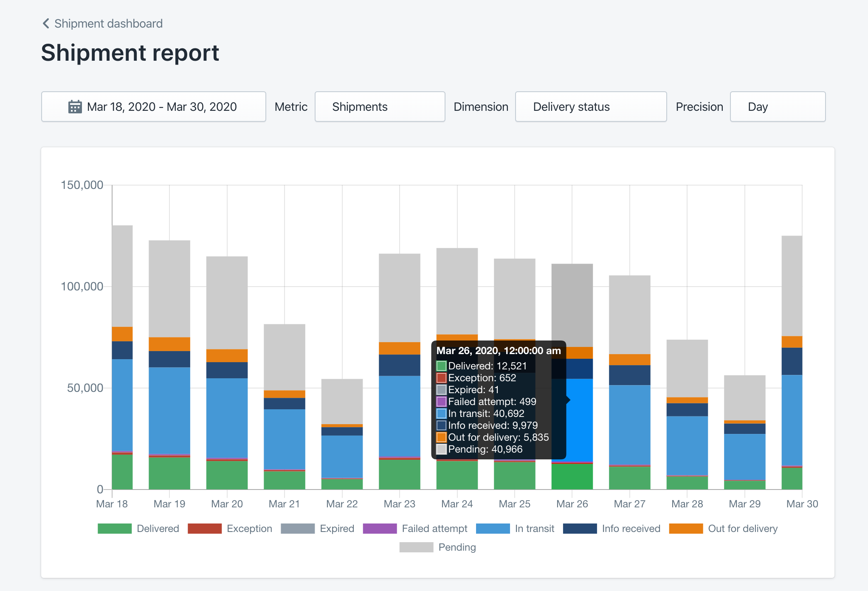The height and width of the screenshot is (591, 868).
Task: Click the In transit segment of Mar 19 bar
Action: pyautogui.click(x=169, y=410)
